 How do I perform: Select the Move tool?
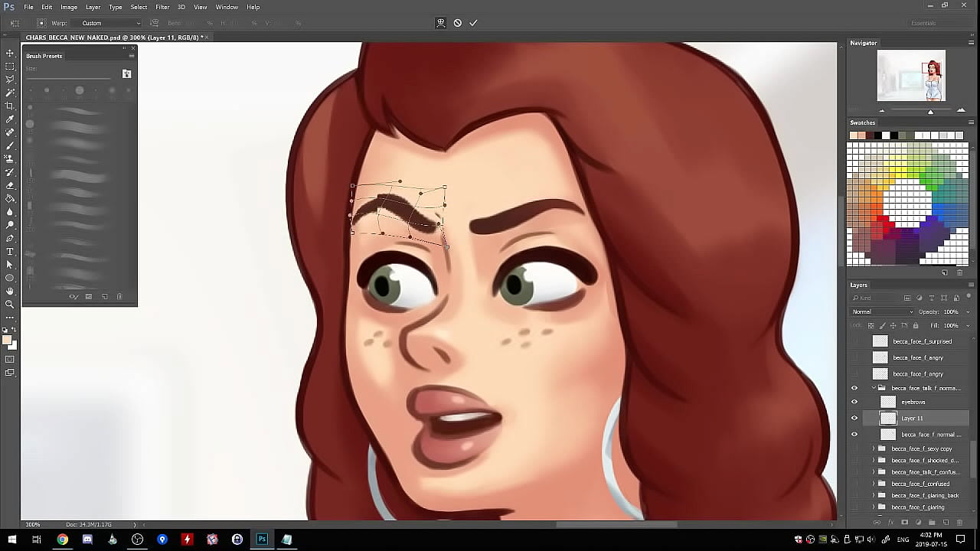click(x=10, y=53)
